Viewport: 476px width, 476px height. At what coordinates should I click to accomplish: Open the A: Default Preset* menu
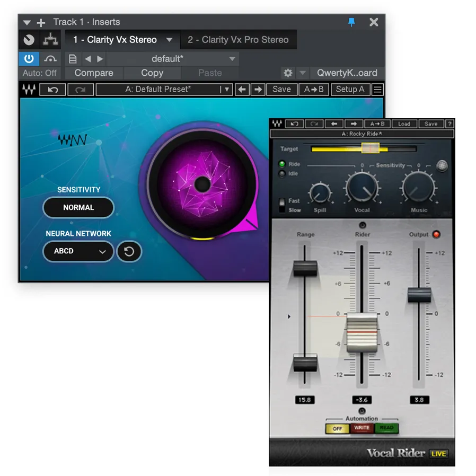tap(164, 90)
